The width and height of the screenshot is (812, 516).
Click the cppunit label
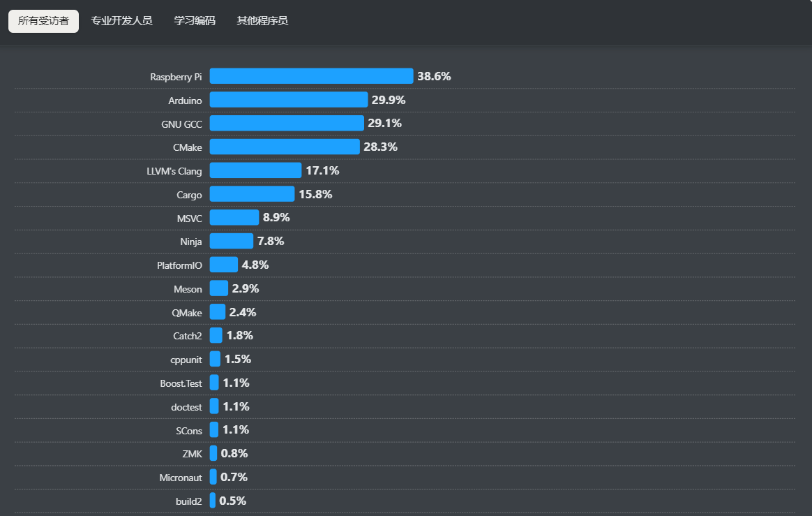coord(186,360)
